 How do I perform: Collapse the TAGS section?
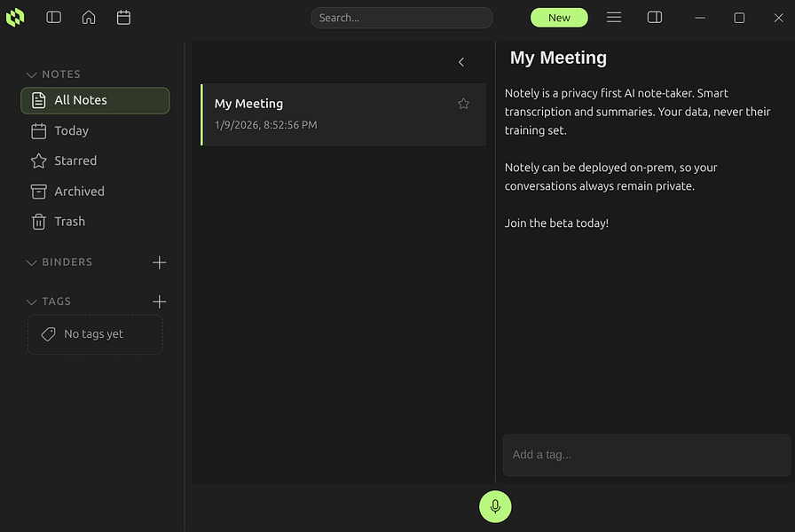pos(31,302)
